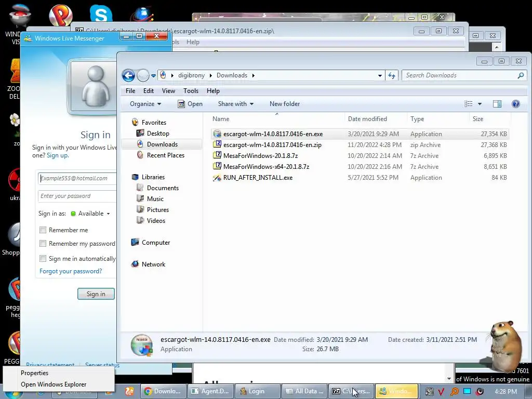
Task: Click the blue Help question mark icon
Action: (x=516, y=104)
